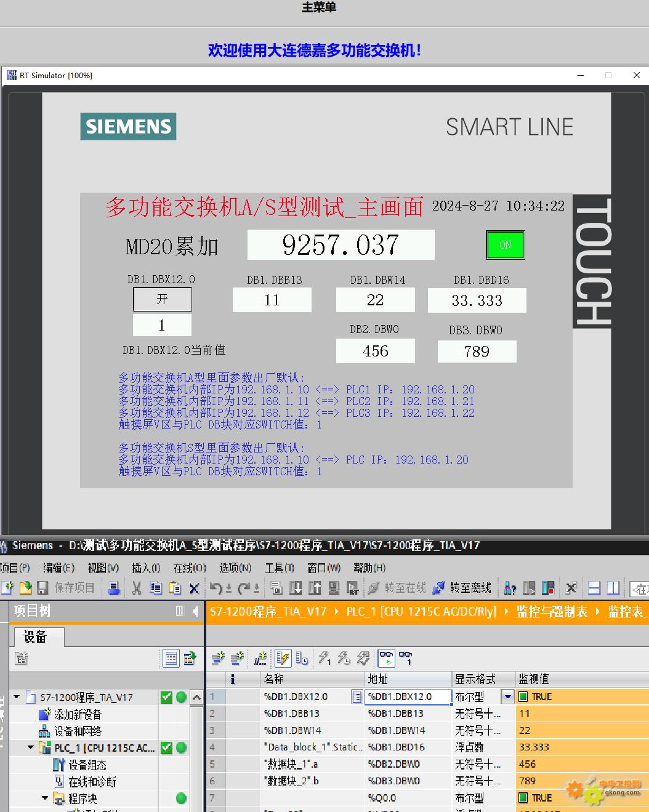The width and height of the screenshot is (649, 812).
Task: Toggle the DB1.DBX12.0 switch labeled 开
Action: coord(163,299)
